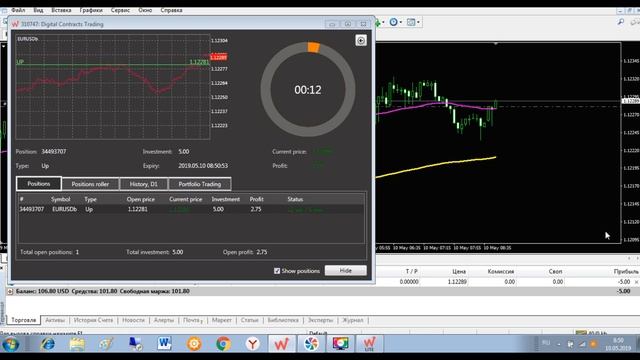This screenshot has height=360, width=640.
Task: Open the Windows Start button
Action: [11, 344]
